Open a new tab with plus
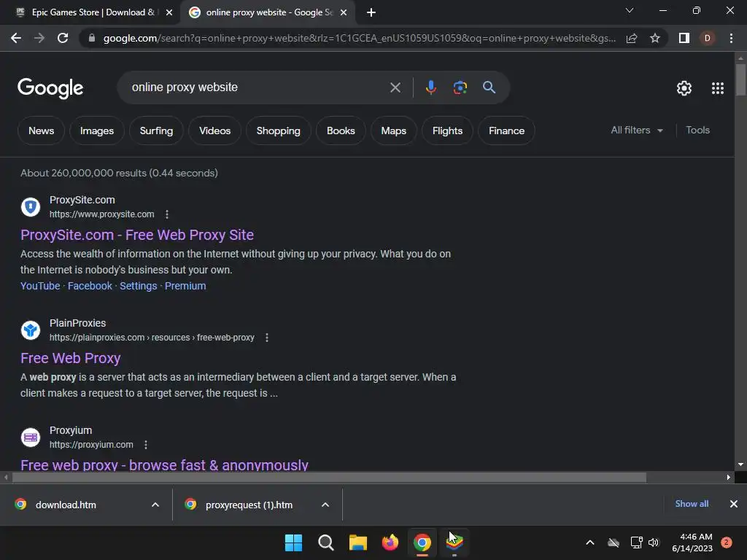Viewport: 747px width, 560px height. 371,12
